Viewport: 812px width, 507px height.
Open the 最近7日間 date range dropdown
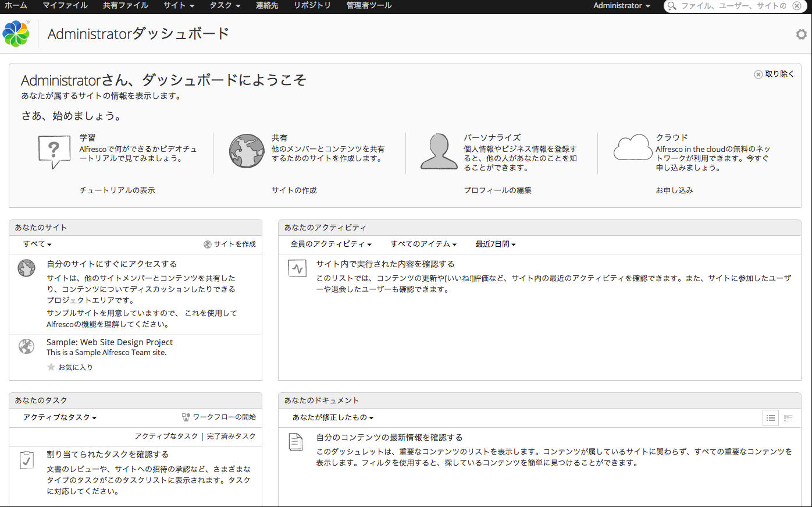pyautogui.click(x=496, y=244)
